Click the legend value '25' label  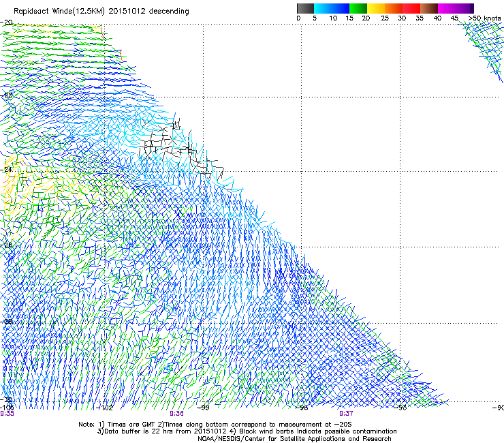(x=385, y=18)
